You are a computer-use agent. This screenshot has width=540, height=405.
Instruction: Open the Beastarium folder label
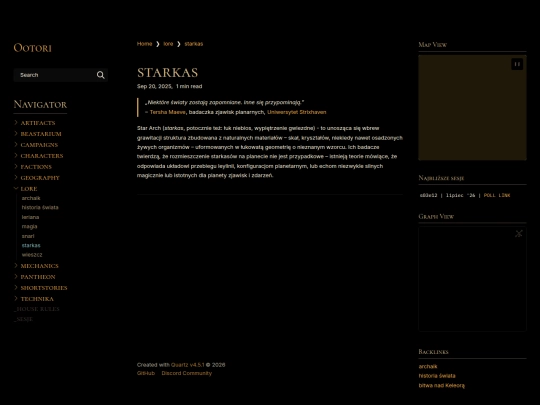tap(41, 134)
